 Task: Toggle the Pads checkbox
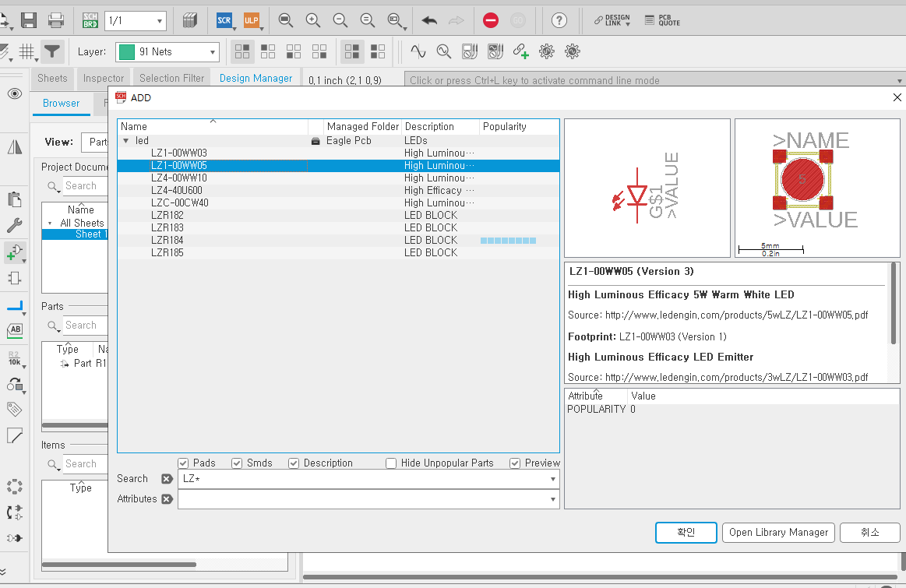(183, 463)
